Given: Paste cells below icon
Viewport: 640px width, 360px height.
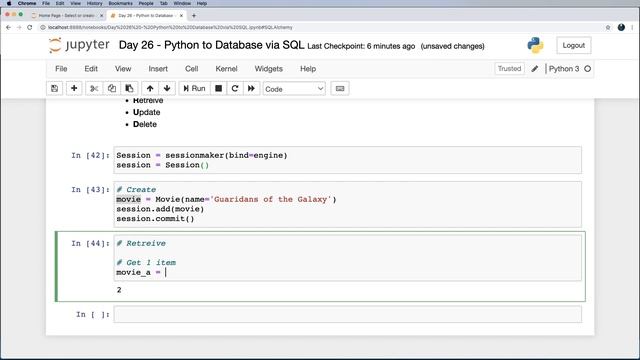Looking at the screenshot, I should (x=129, y=89).
